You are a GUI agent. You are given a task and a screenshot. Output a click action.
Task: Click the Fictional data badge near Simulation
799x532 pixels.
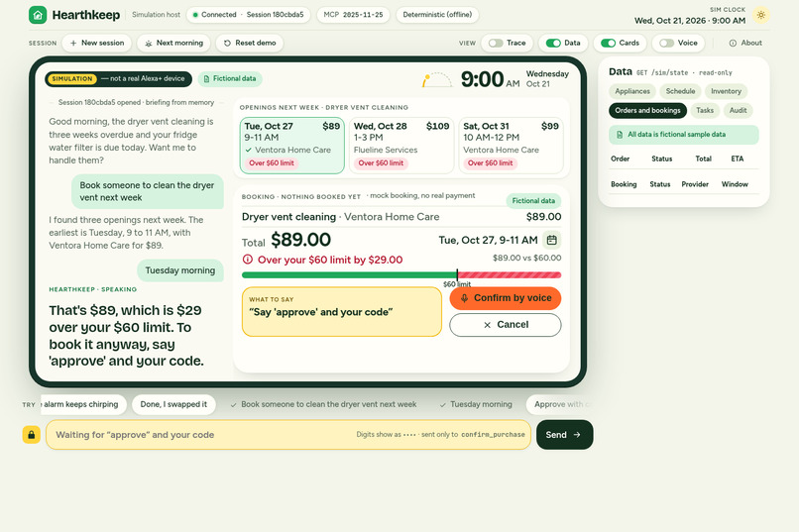[x=230, y=78]
